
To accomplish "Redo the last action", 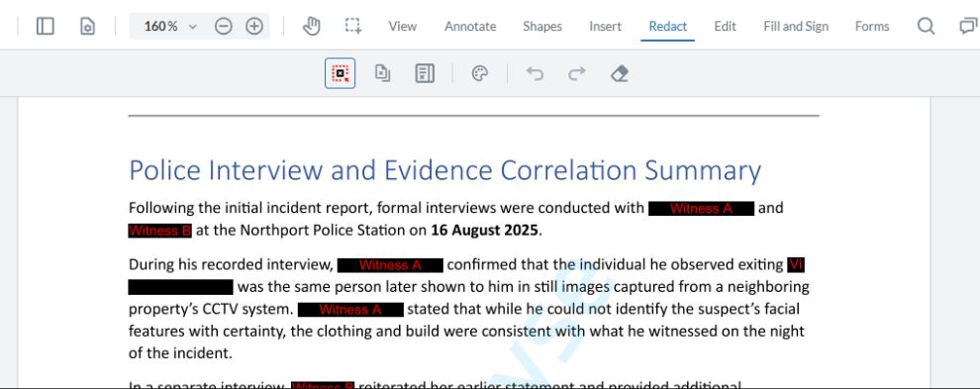I will point(576,74).
